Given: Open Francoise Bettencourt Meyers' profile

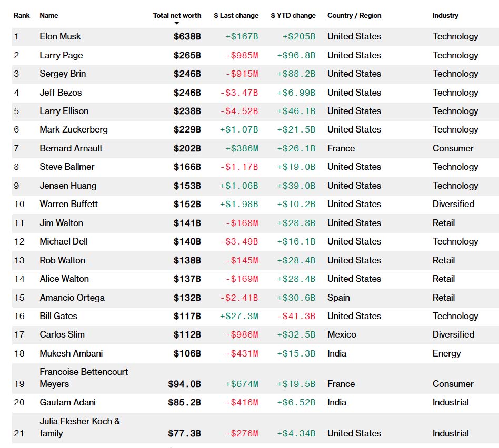Looking at the screenshot, I should tap(84, 378).
